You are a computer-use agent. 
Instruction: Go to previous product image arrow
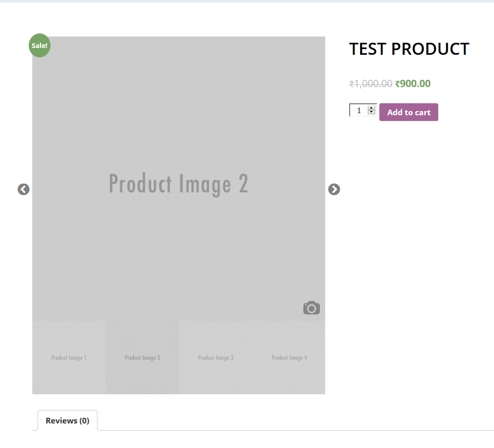(23, 189)
